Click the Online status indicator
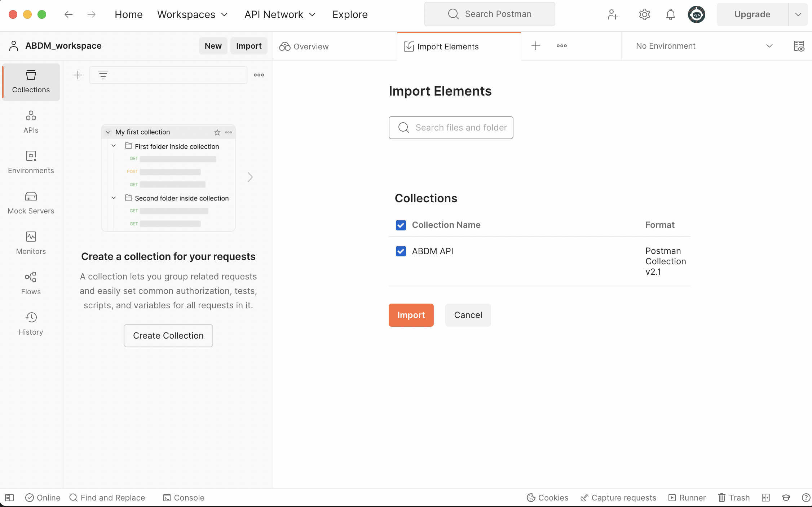The height and width of the screenshot is (507, 812). click(43, 498)
